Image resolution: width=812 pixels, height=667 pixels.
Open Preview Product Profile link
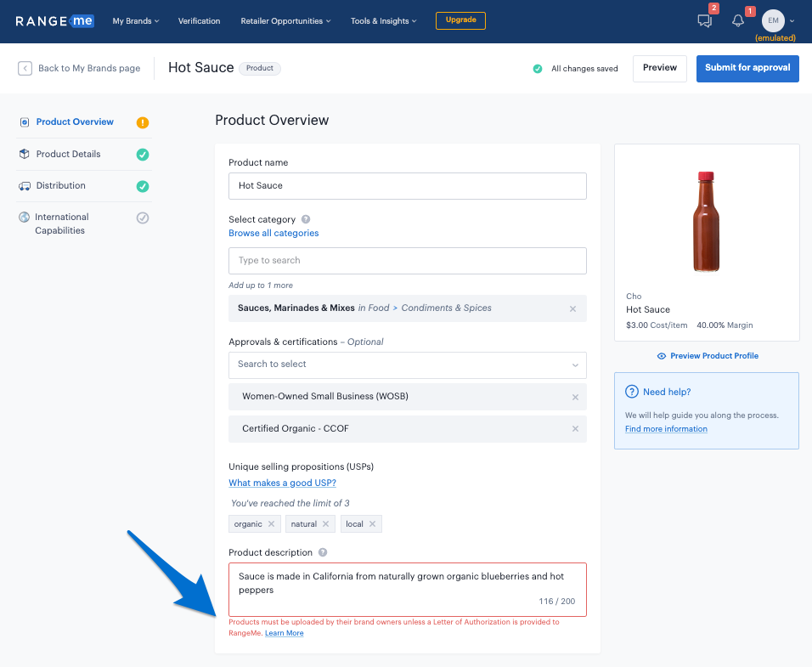click(x=714, y=356)
